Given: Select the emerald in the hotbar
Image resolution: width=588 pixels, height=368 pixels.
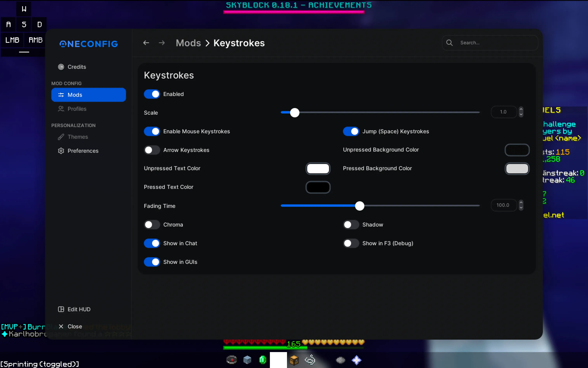Looking at the screenshot, I should (x=262, y=360).
